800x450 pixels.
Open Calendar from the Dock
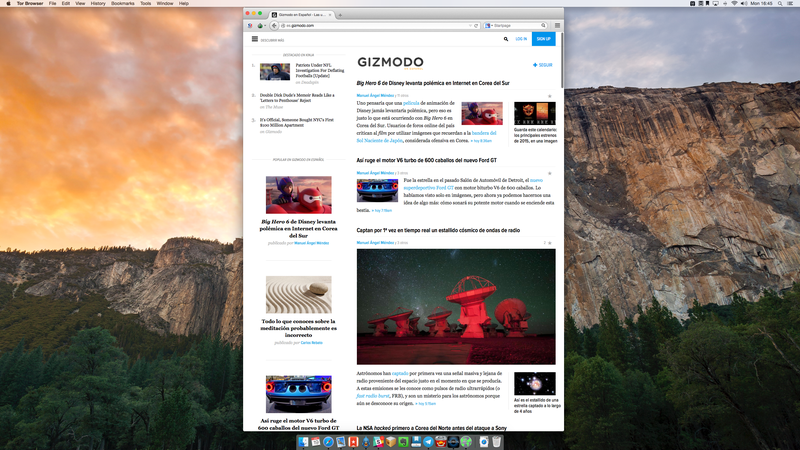coord(316,442)
